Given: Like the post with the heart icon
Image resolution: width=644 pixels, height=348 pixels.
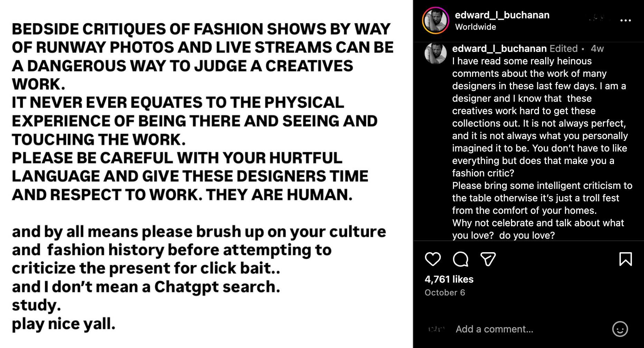Looking at the screenshot, I should coord(433,259).
